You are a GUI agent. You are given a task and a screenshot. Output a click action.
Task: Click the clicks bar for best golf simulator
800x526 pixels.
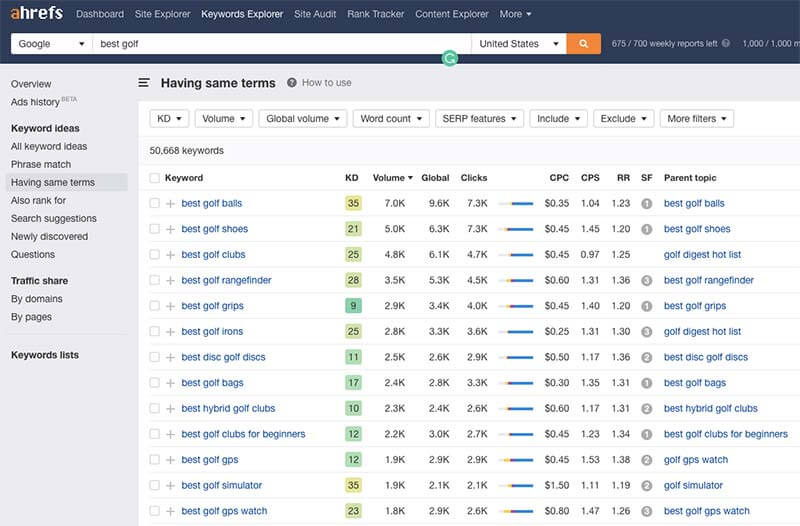(516, 486)
